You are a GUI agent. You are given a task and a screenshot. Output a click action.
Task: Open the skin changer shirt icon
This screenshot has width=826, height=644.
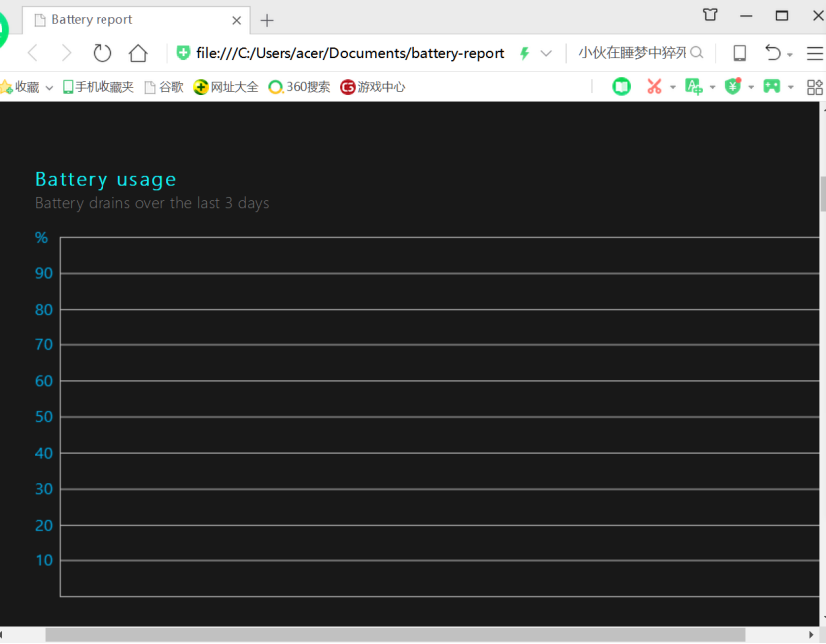710,15
